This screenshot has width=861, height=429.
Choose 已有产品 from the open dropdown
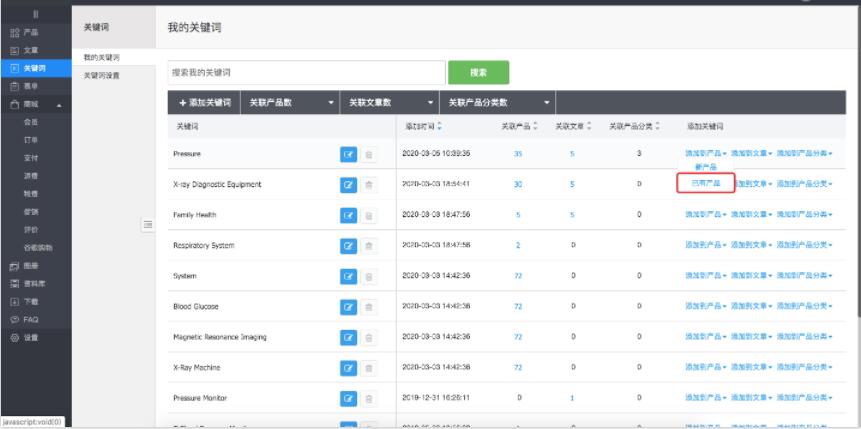pyautogui.click(x=706, y=183)
